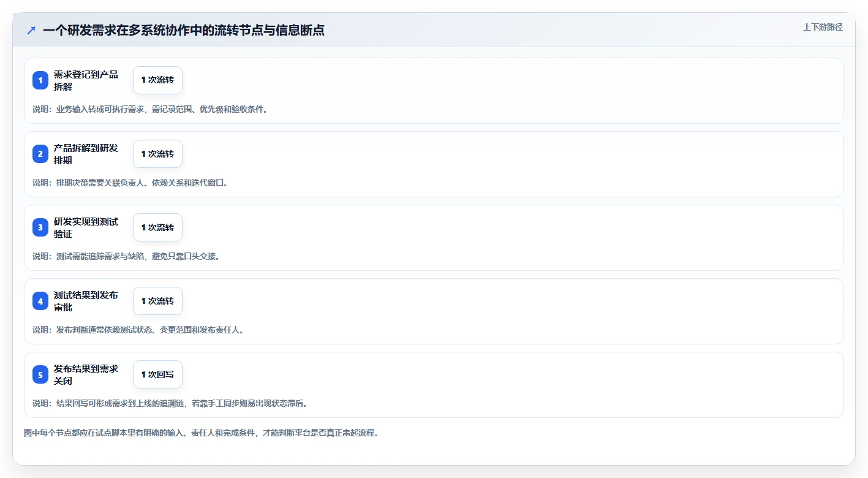The width and height of the screenshot is (868, 478).
Task: Click the arrow icon beside the card title
Action: pos(31,31)
